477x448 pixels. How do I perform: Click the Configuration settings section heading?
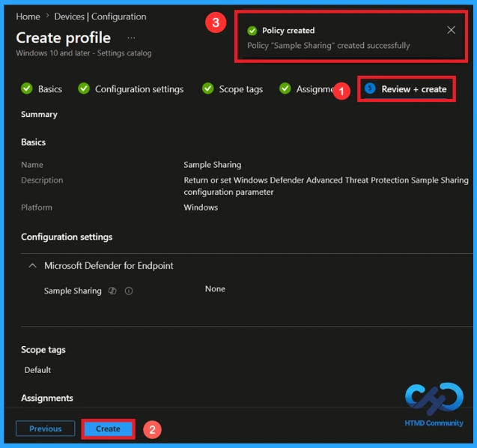[x=67, y=237]
